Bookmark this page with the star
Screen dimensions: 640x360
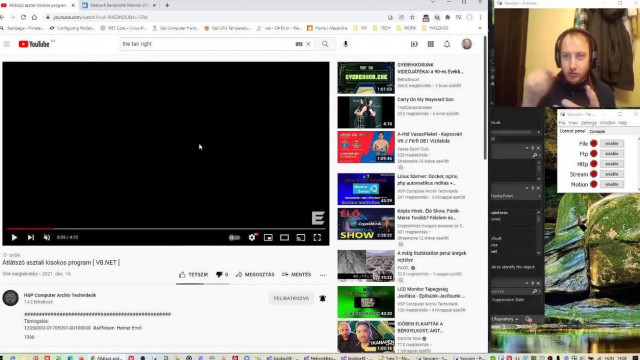[412, 17]
